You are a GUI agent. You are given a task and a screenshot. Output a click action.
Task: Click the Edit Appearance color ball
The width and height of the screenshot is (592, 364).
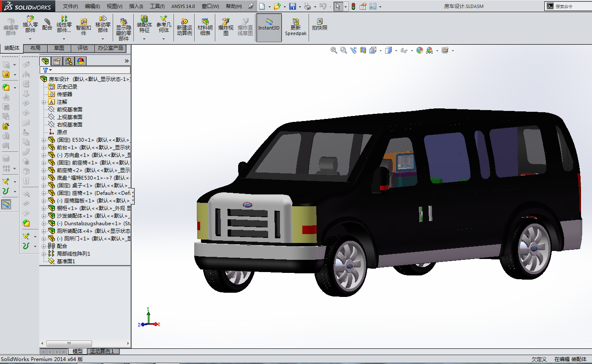click(420, 50)
